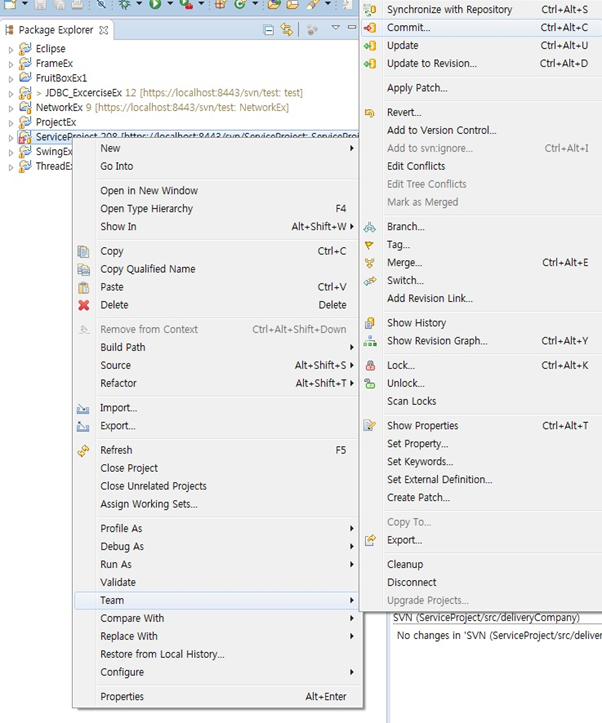Select the Switch icon entry
This screenshot has width=602, height=723.
(x=370, y=281)
